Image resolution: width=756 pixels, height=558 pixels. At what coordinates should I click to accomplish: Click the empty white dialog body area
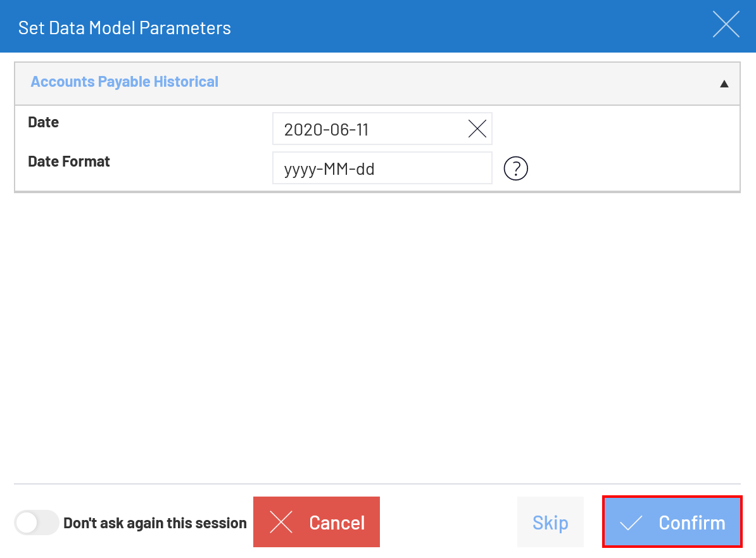(377, 338)
